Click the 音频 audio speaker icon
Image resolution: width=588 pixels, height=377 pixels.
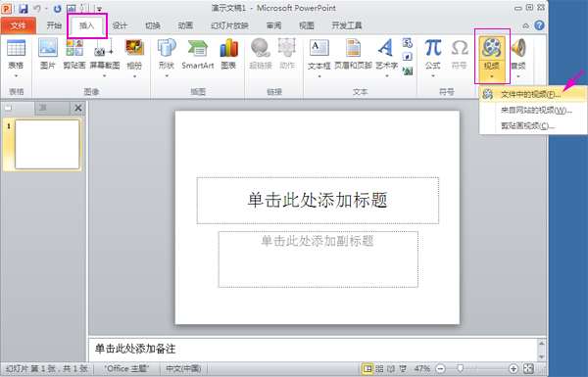pos(518,48)
